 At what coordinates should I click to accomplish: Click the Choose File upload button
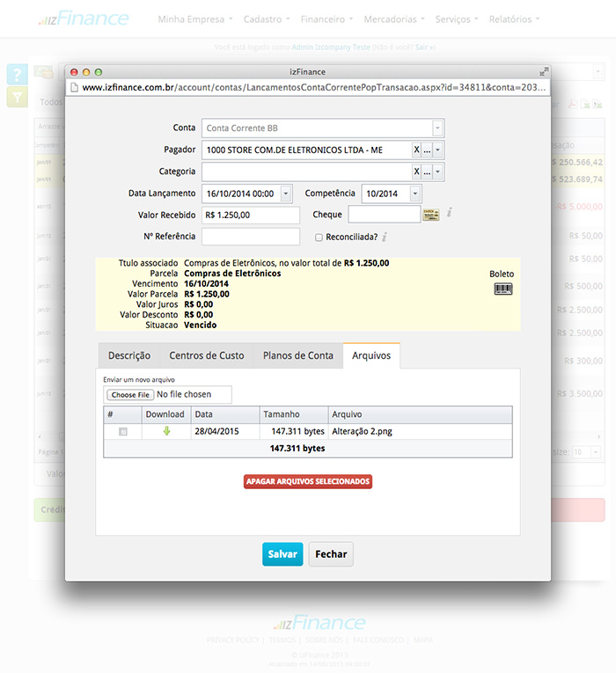point(130,395)
